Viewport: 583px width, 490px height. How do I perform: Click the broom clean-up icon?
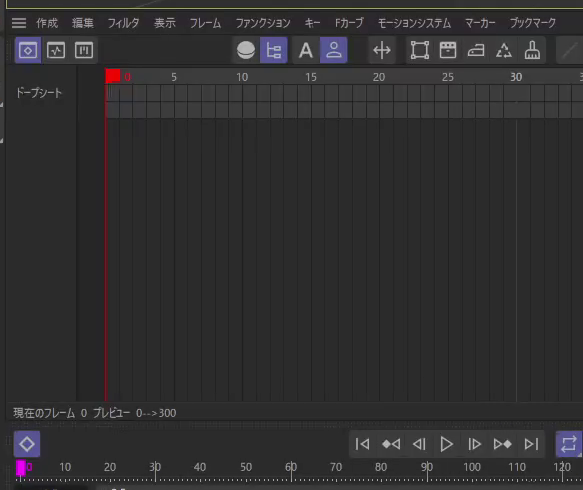(x=532, y=50)
